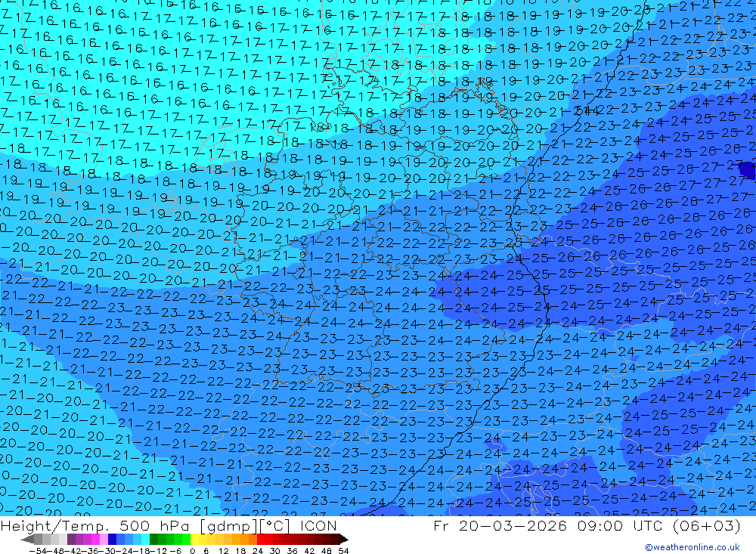The width and height of the screenshot is (756, 554).
Task: Click the 'Fr' weekday abbreviation
Action: coord(442,525)
